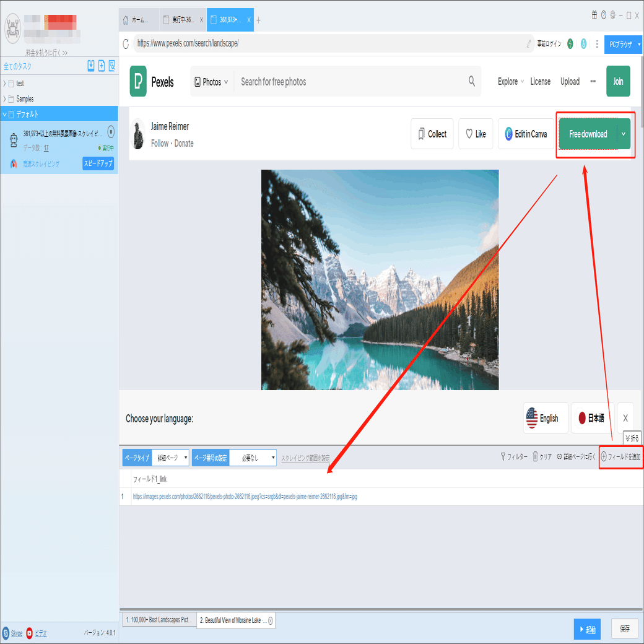Click the フィルター filter button
644x644 pixels.
click(514, 457)
